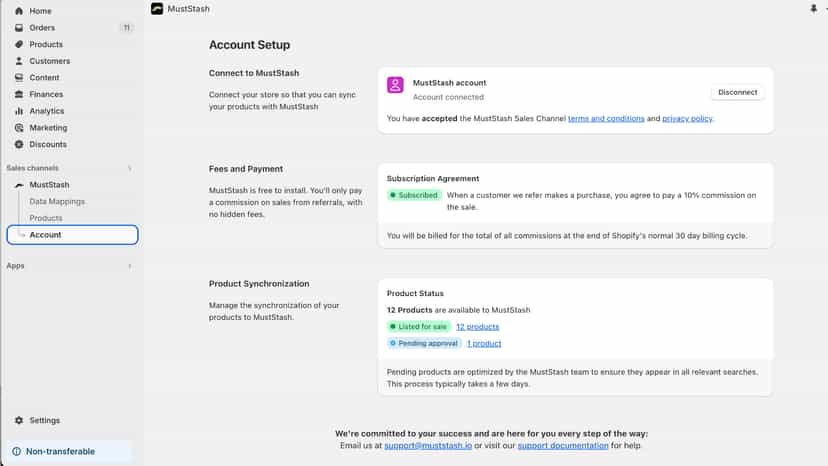Open the terms and conditions link
The image size is (828, 466).
tap(606, 118)
